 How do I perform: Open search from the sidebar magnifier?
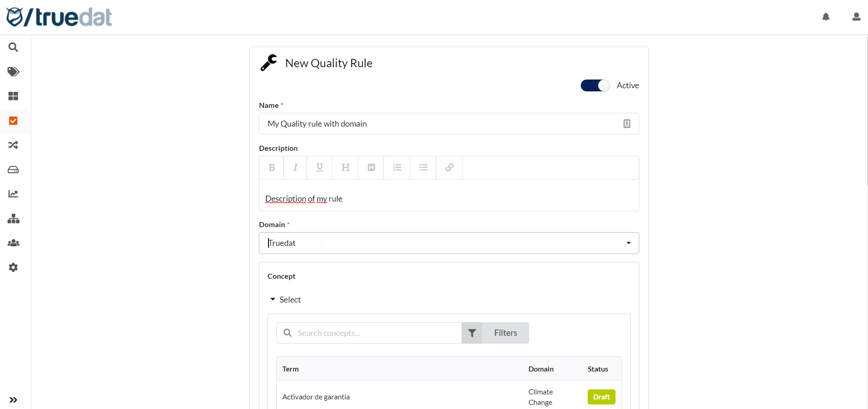13,47
